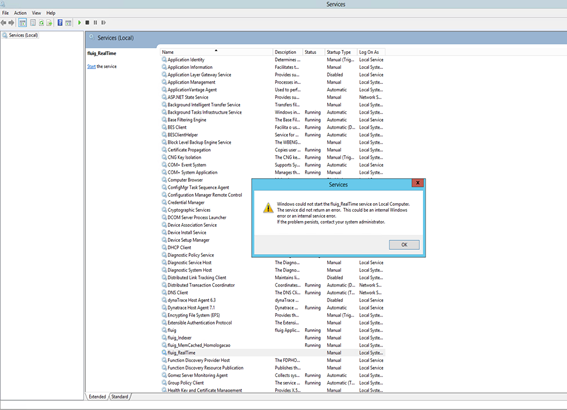Screen dimensions: 567x410
Task: Open the blue Help toolbar icon
Action: click(60, 23)
